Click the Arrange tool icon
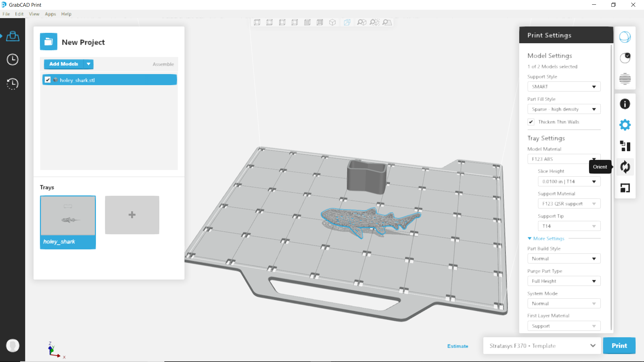The height and width of the screenshot is (362, 644). pos(625,146)
